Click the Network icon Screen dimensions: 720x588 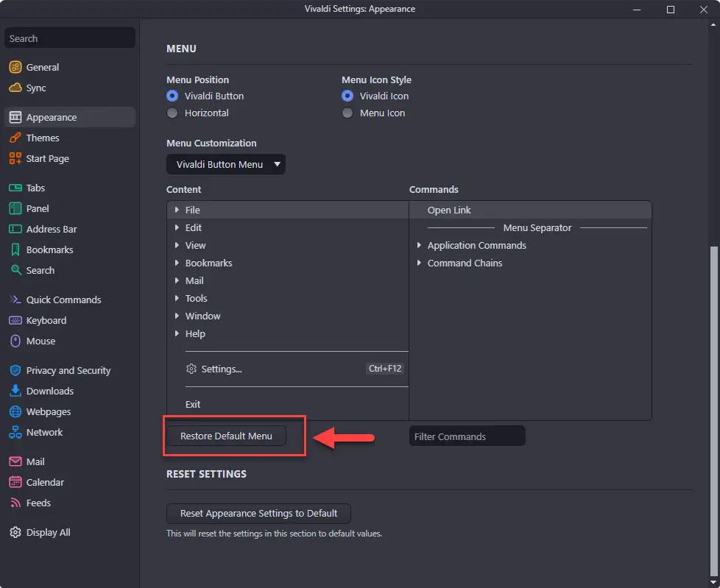click(x=15, y=433)
